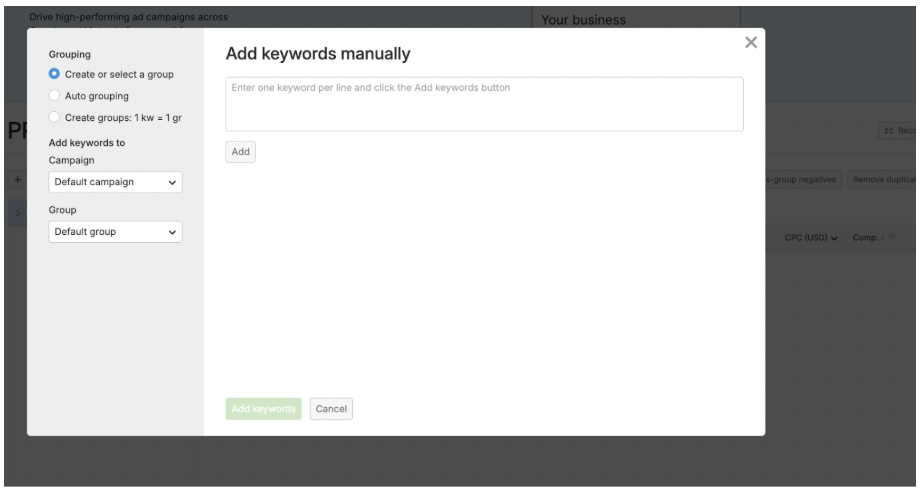Screen dimensions: 920x492
Task: Click the Your business panel heading
Action: point(583,20)
